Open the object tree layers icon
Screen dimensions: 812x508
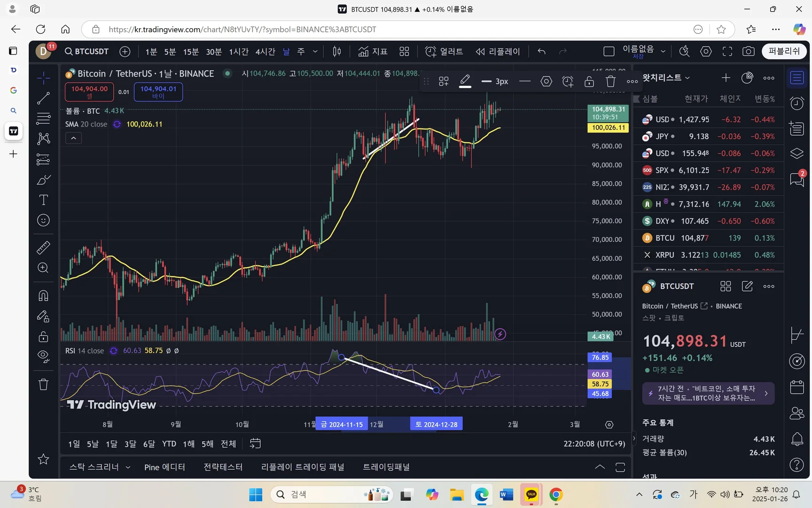click(x=797, y=153)
